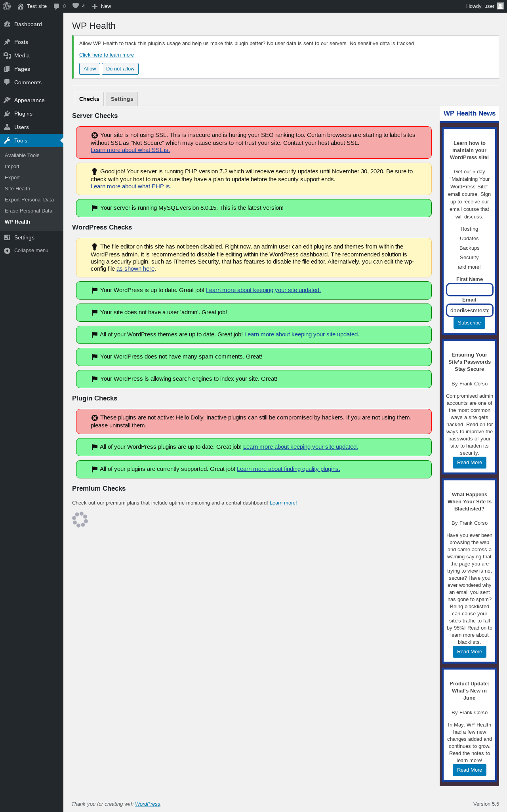Click the WordPress logo in admin bar

click(x=7, y=6)
